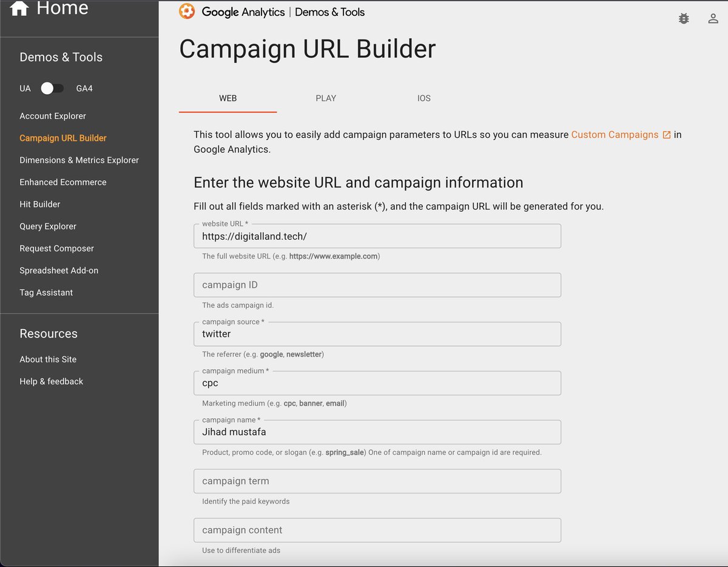Open Dimensions & Metrics Explorer
The width and height of the screenshot is (728, 567).
pos(79,160)
